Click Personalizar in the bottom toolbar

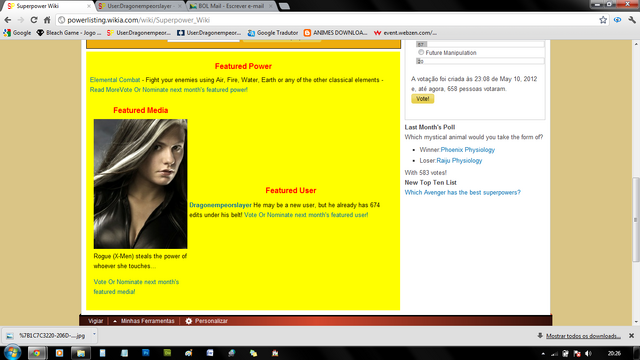(211, 321)
